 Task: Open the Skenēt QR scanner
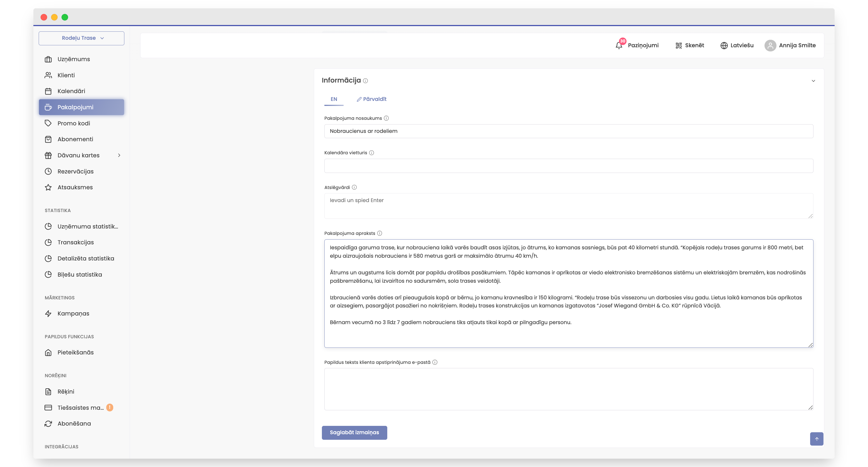pos(689,46)
